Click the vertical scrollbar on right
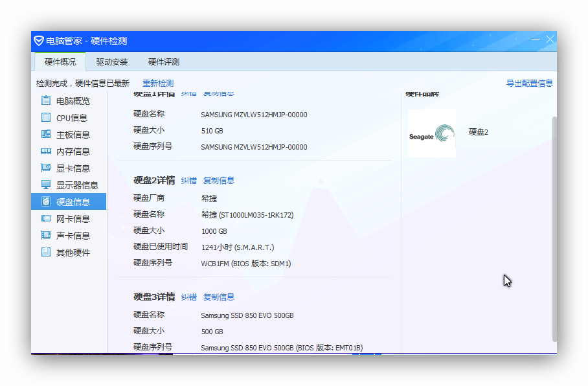Screen dimensions: 588x386 point(554,229)
